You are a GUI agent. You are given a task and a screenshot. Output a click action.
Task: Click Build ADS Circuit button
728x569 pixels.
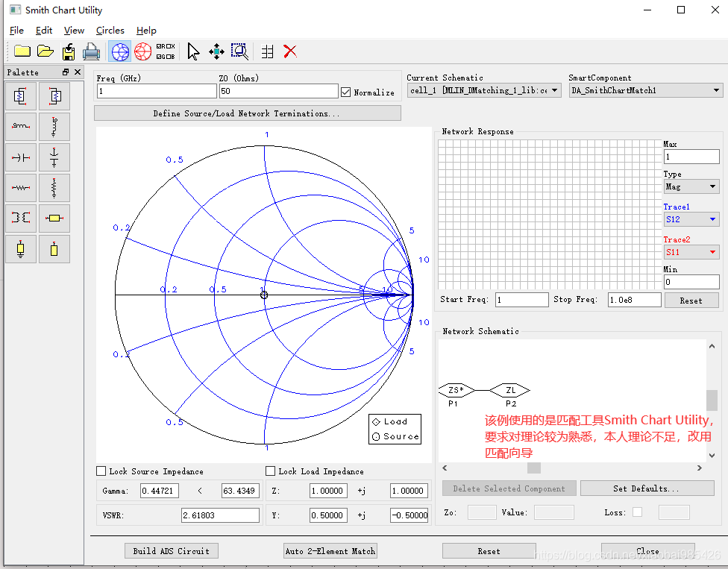172,551
